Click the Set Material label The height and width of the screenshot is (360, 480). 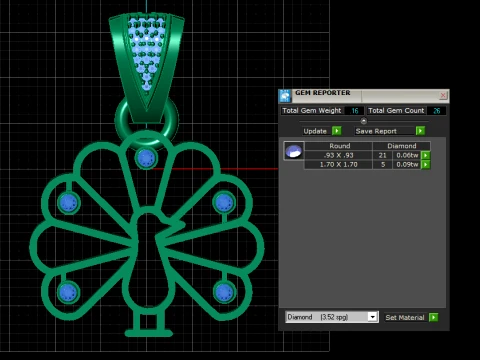pyautogui.click(x=405, y=317)
